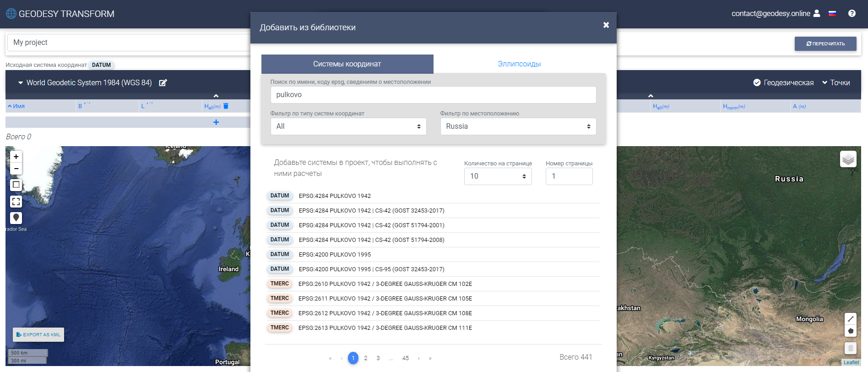Select the Системы координат tab

pyautogui.click(x=347, y=64)
